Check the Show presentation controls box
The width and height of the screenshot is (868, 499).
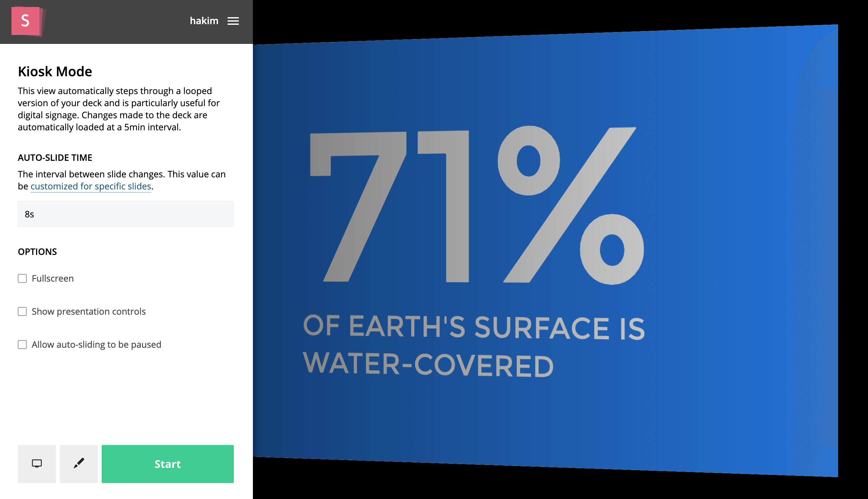coord(22,311)
